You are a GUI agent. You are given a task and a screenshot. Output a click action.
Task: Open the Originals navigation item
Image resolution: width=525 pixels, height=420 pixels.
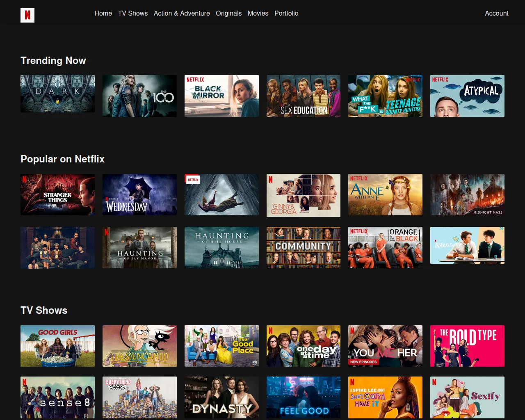click(x=229, y=13)
